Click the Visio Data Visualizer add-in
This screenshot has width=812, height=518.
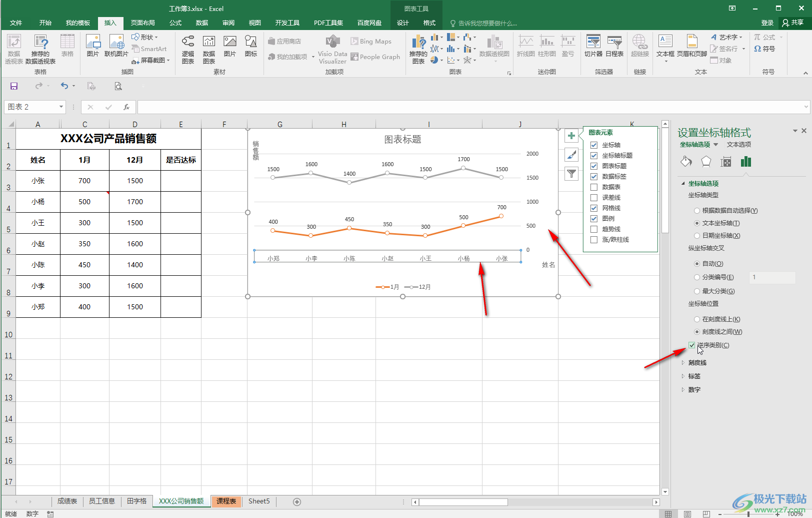332,49
